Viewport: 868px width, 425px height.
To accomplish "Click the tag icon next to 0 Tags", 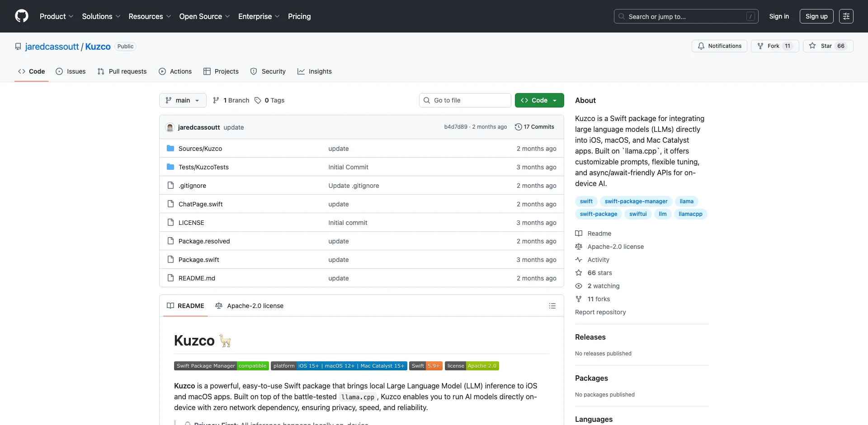I will click(258, 100).
